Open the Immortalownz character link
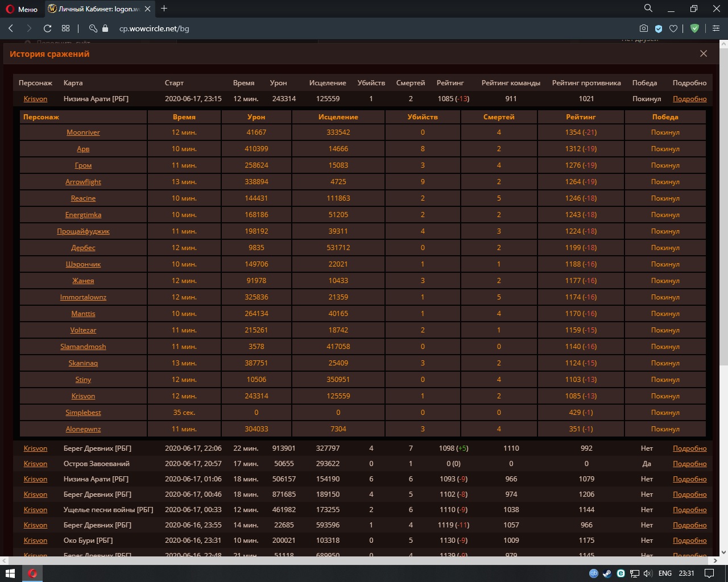 click(83, 297)
